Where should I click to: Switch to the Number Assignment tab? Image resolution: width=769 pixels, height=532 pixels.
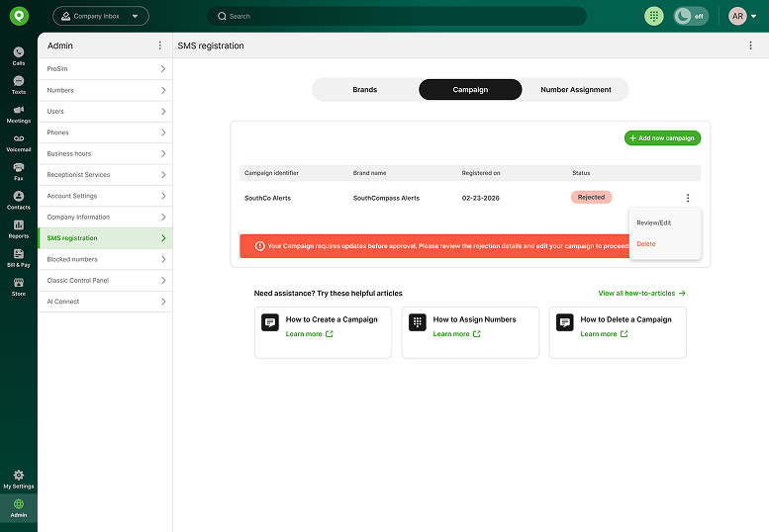[575, 90]
